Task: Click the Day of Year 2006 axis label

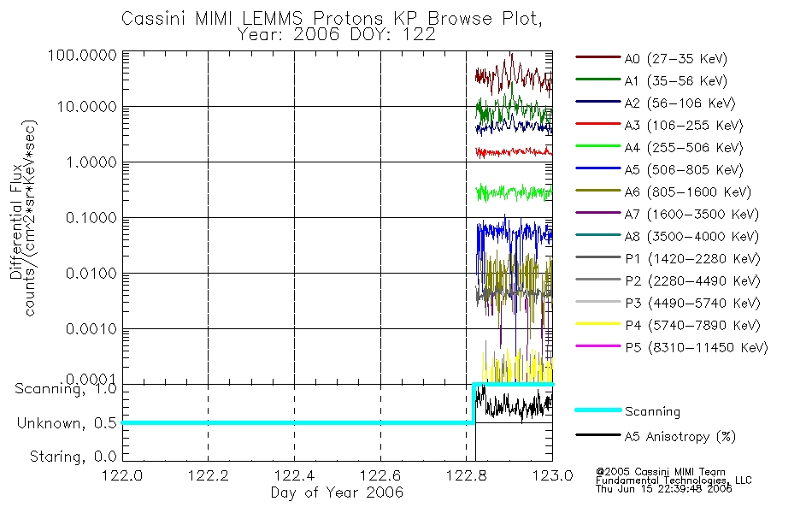Action: point(337,492)
